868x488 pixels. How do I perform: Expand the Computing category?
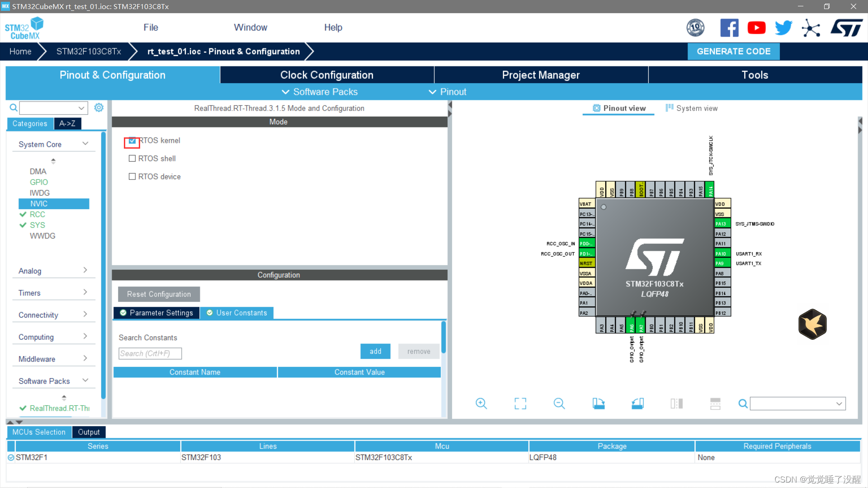tap(85, 337)
